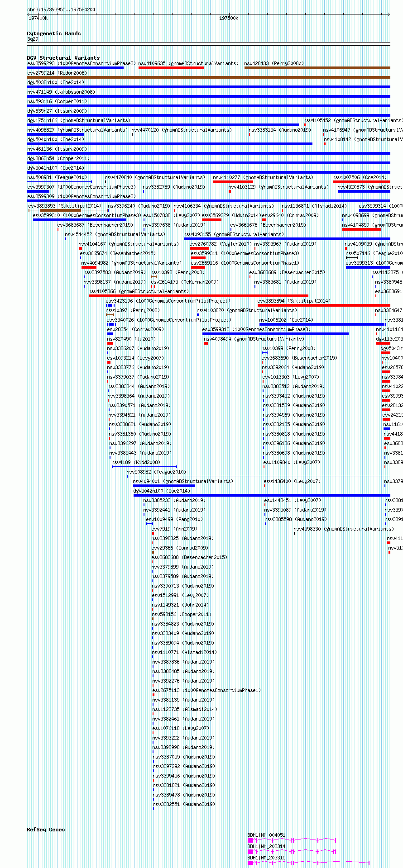Screen dimensions: 403x868
Task: Click the esv3599293 variant label
Action: coord(82,64)
